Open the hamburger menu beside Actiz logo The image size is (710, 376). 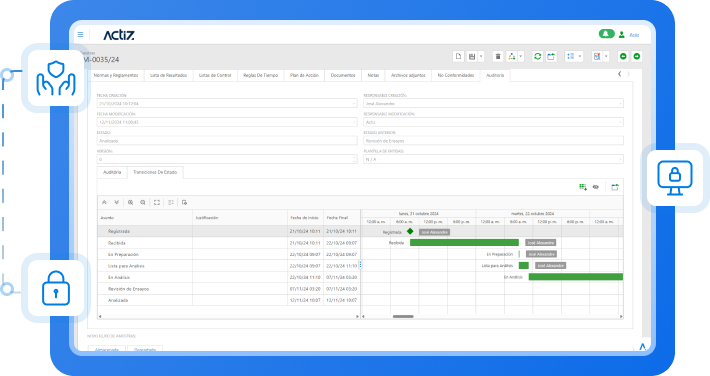click(x=80, y=34)
